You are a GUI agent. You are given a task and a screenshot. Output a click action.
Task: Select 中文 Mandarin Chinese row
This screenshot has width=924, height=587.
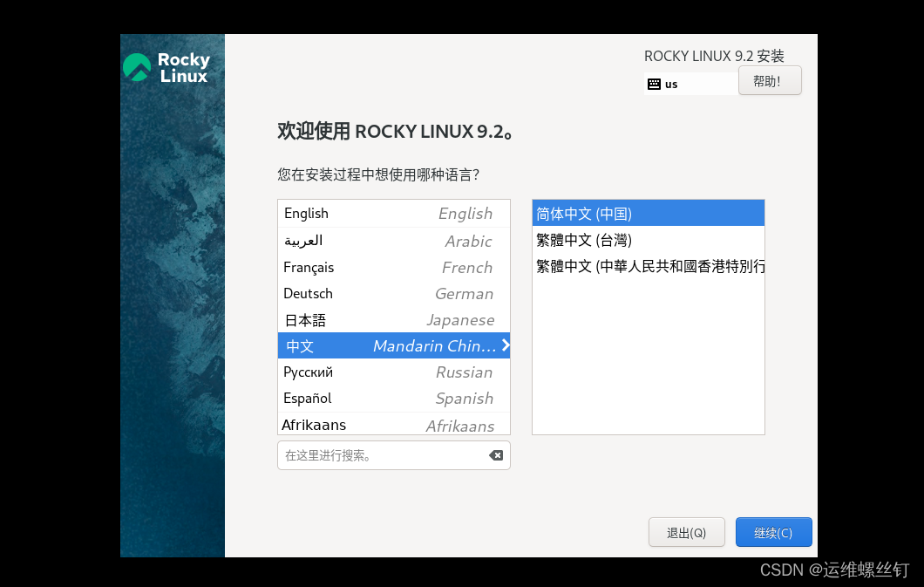394,345
